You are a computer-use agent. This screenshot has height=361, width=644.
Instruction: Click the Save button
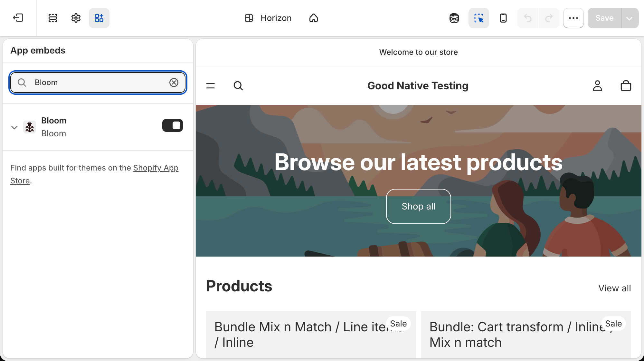pyautogui.click(x=604, y=18)
